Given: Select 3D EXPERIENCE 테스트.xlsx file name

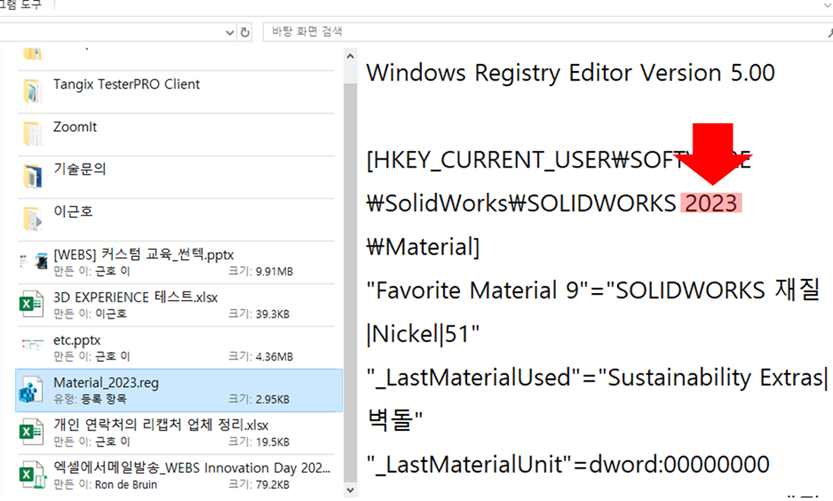Looking at the screenshot, I should (135, 297).
